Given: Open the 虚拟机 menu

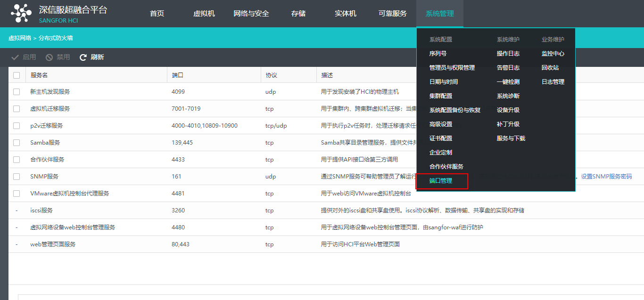Looking at the screenshot, I should point(204,14).
